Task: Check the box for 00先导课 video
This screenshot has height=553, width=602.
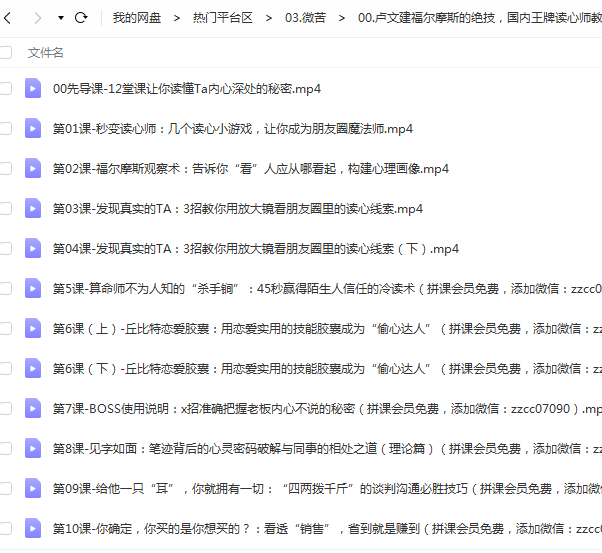Action: pyautogui.click(x=5, y=89)
